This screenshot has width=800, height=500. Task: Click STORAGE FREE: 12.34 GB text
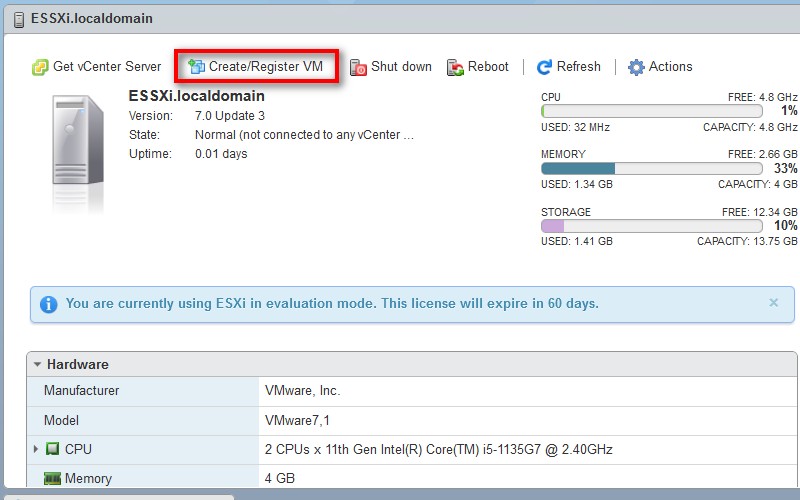[x=760, y=212]
